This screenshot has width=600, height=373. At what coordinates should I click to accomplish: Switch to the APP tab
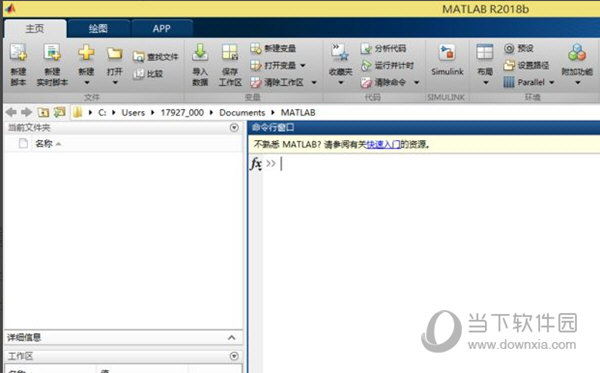click(x=162, y=29)
